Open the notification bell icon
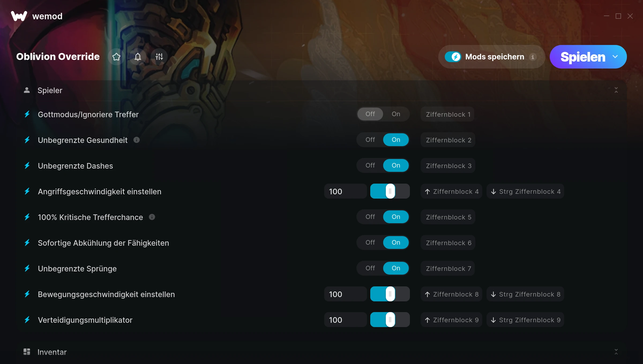This screenshot has width=643, height=364. [x=138, y=57]
